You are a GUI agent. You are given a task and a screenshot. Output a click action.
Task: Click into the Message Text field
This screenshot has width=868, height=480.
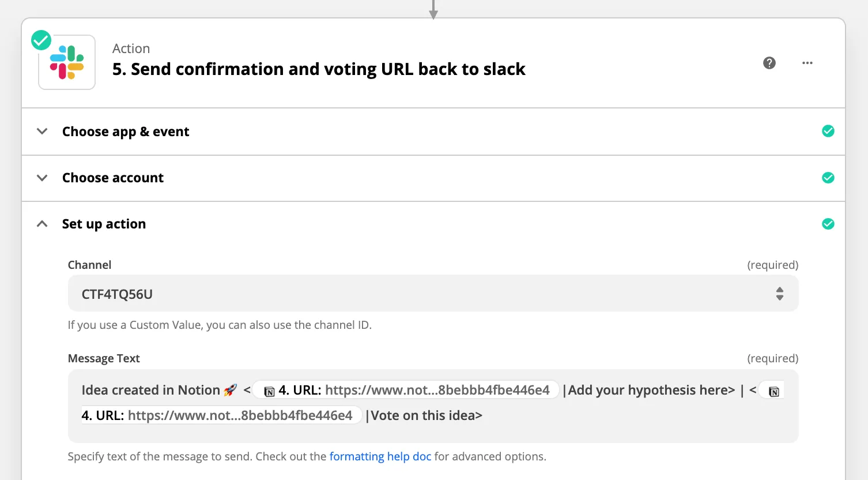(433, 406)
